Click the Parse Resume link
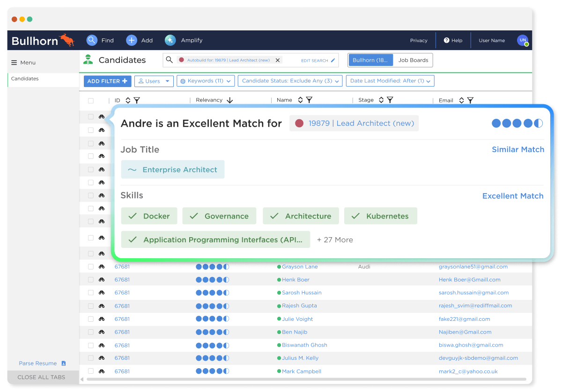Screen dimensions: 562x392 [38, 363]
